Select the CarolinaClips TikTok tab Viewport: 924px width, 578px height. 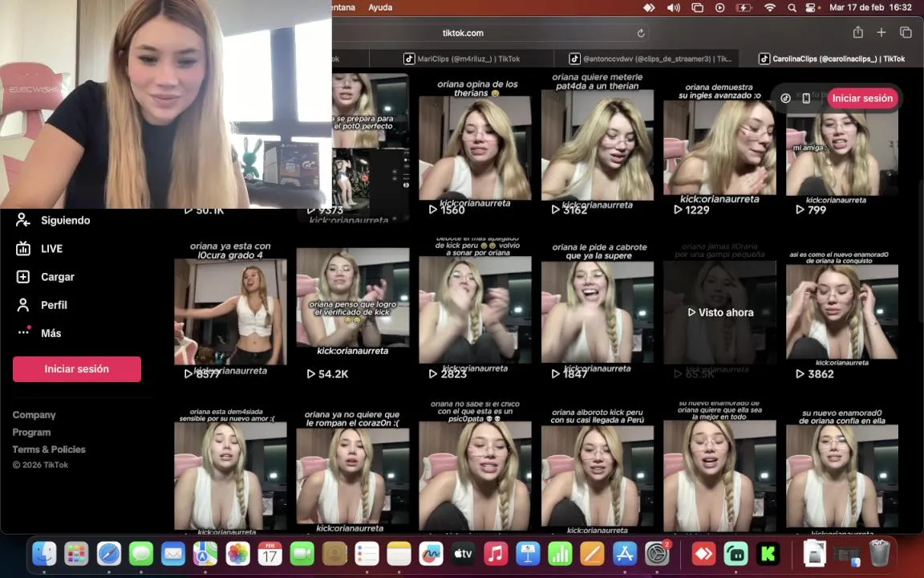pos(832,59)
